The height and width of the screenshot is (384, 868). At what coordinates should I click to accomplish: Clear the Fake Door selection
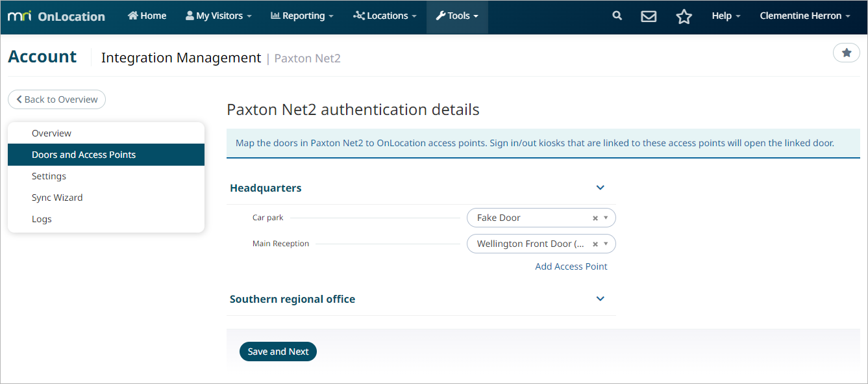click(595, 218)
